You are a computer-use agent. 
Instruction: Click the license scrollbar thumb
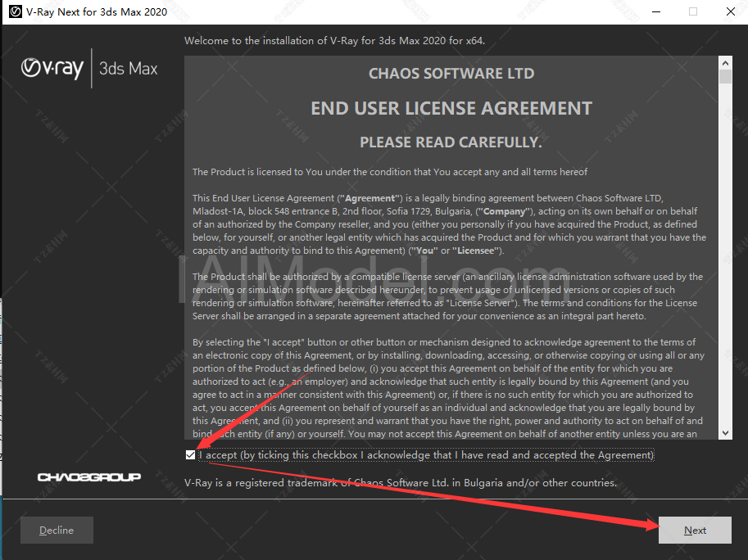(x=725, y=77)
